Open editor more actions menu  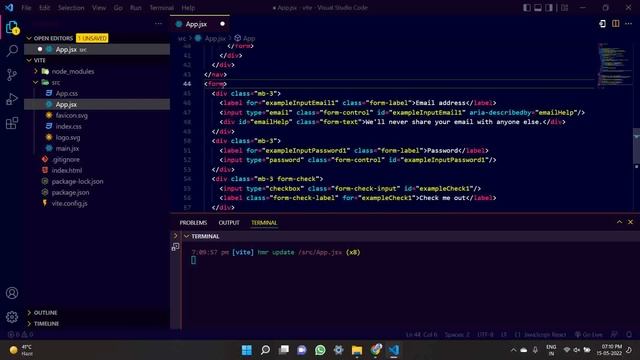pos(629,24)
